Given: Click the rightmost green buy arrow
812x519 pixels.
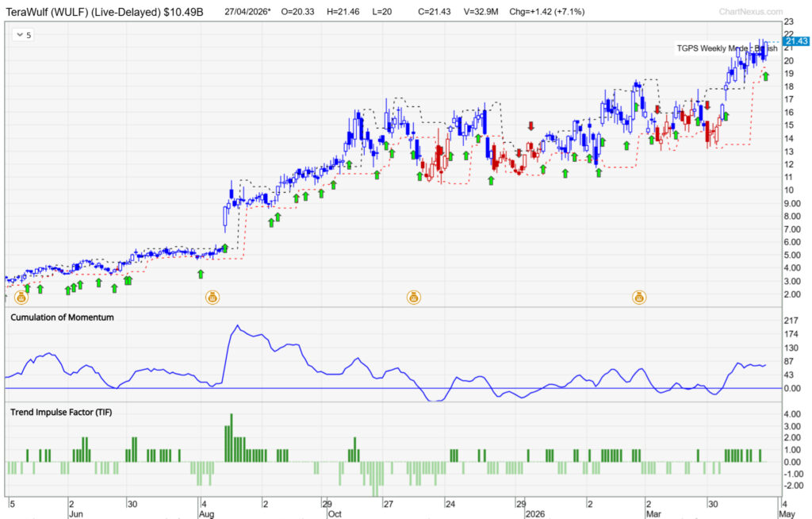Looking at the screenshot, I should pos(766,76).
